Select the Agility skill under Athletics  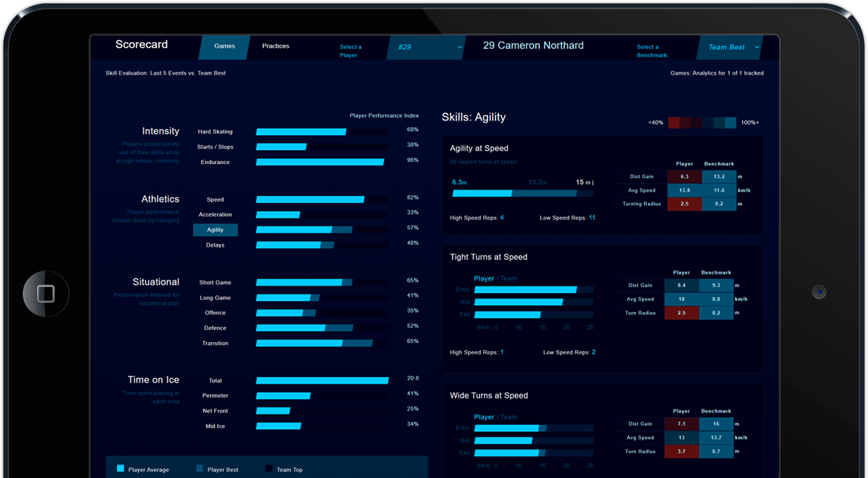point(215,229)
